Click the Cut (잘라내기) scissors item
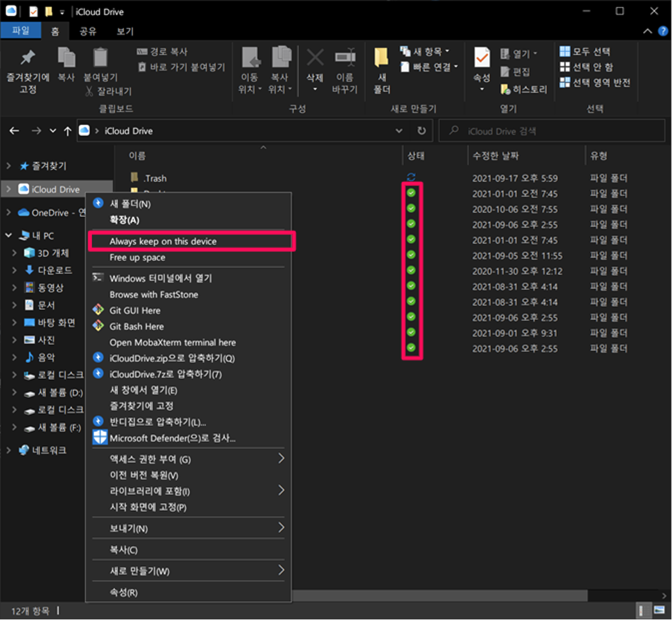The image size is (672, 620). coord(109,91)
